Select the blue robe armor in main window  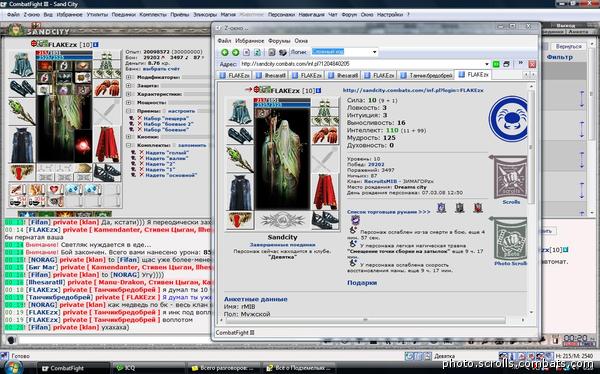22,145
